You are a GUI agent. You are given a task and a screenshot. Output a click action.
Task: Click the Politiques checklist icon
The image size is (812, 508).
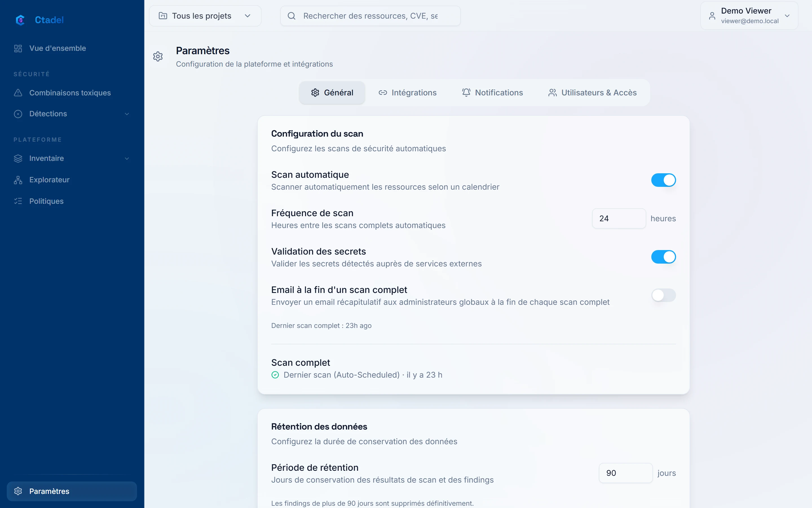coord(18,201)
